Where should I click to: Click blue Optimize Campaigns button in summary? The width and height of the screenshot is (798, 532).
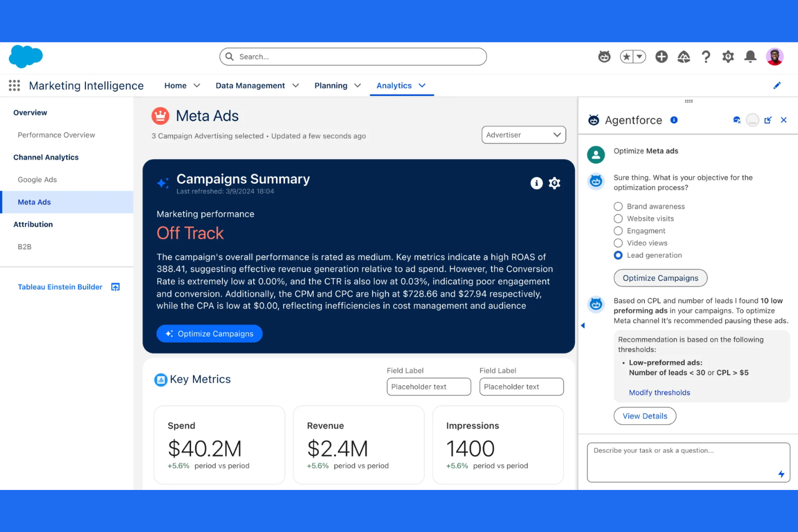[209, 334]
